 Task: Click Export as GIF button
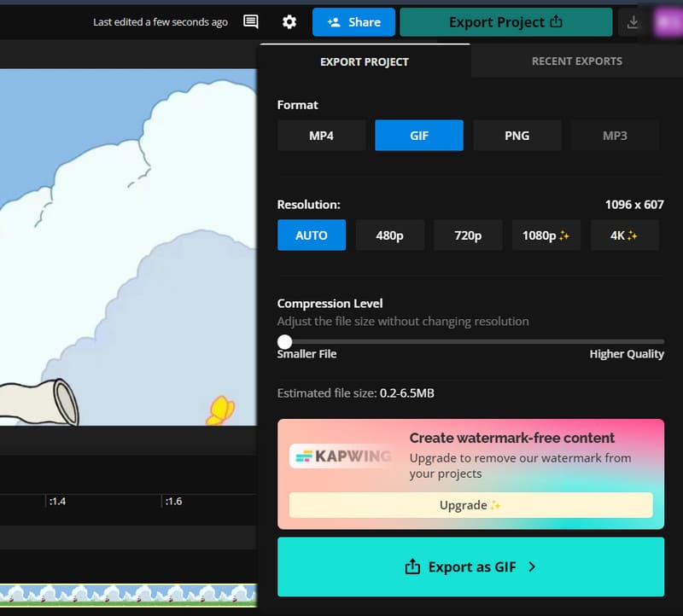471,567
